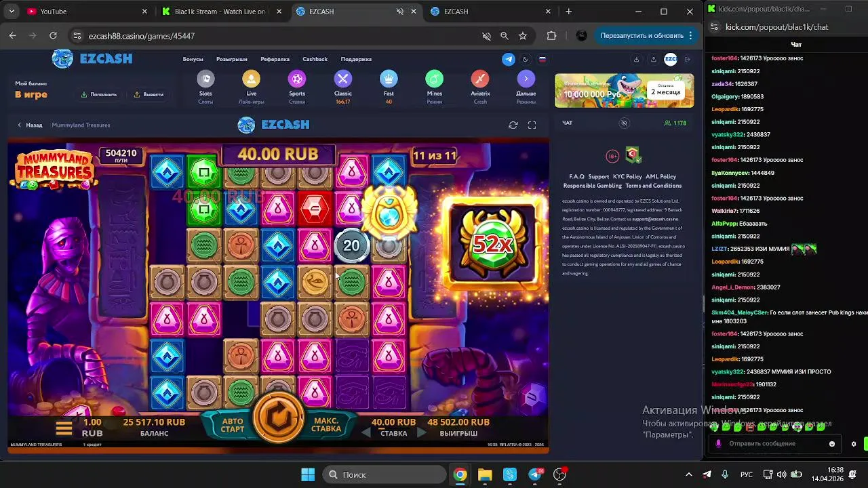Open the KYC Policy link
This screenshot has height=488, width=868.
pos(627,176)
